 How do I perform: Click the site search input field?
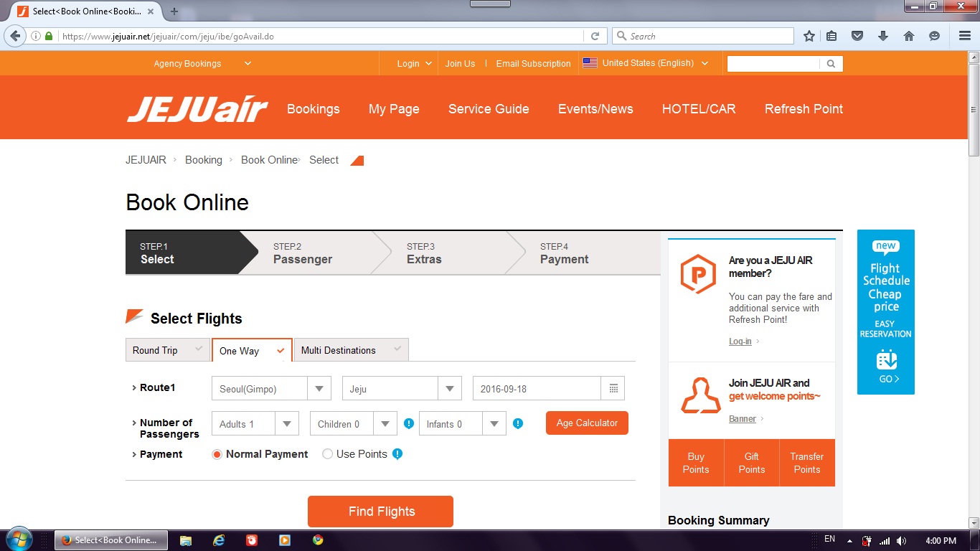(773, 64)
